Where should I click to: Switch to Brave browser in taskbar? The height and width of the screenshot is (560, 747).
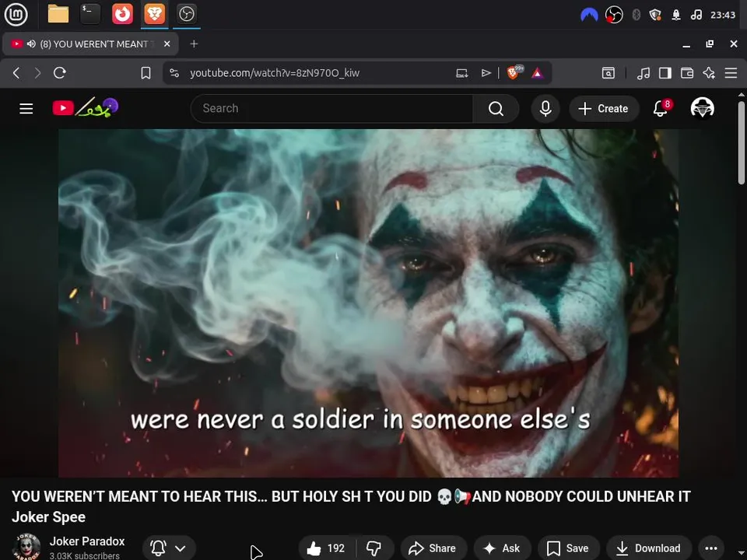pos(154,14)
